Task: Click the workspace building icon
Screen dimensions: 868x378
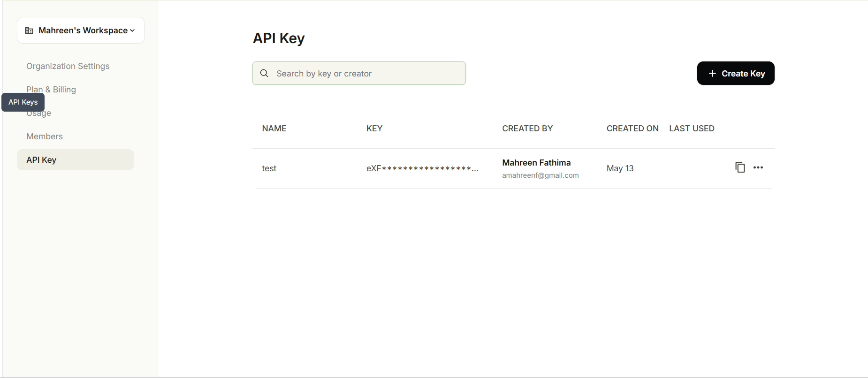Action: click(x=29, y=30)
